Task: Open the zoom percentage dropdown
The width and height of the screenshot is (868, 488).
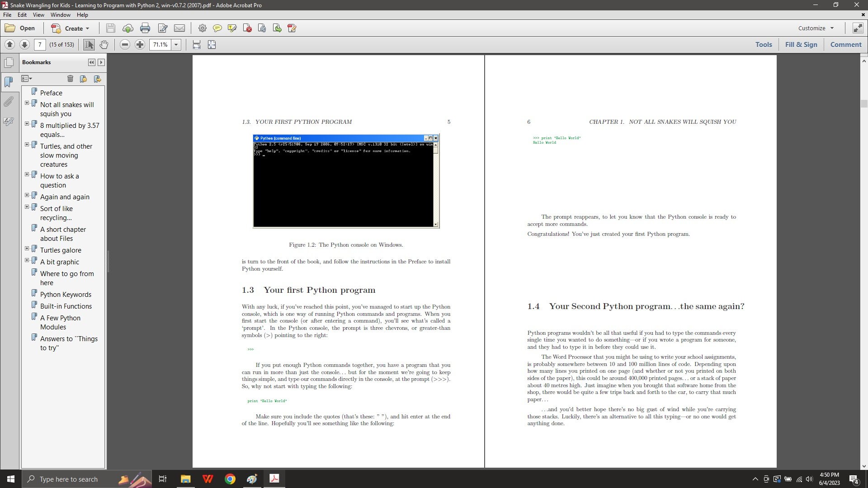Action: (x=176, y=44)
